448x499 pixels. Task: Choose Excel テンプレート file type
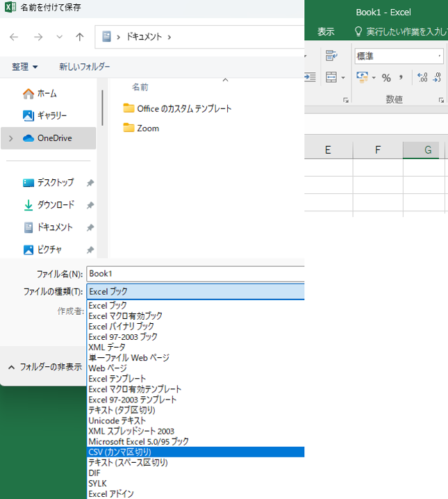pos(196,379)
